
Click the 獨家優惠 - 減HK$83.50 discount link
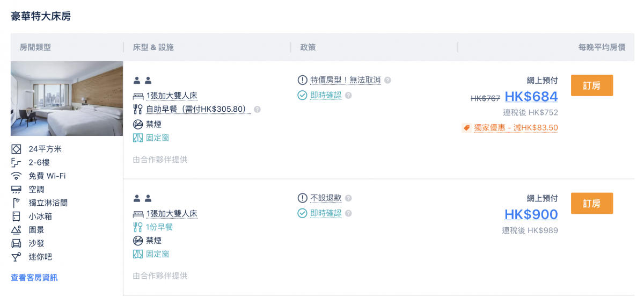pos(516,128)
